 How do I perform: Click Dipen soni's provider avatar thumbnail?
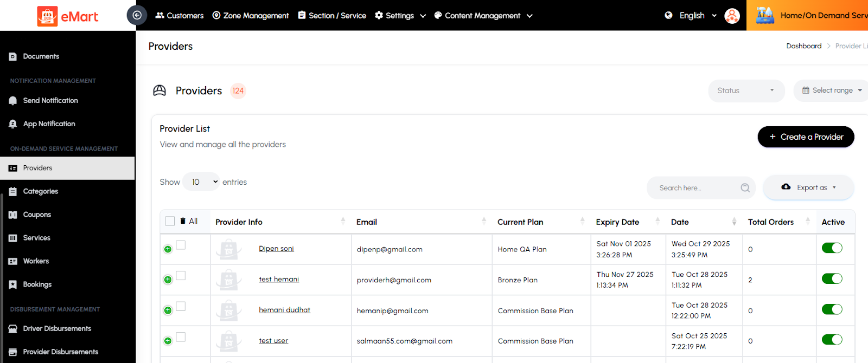click(x=229, y=249)
